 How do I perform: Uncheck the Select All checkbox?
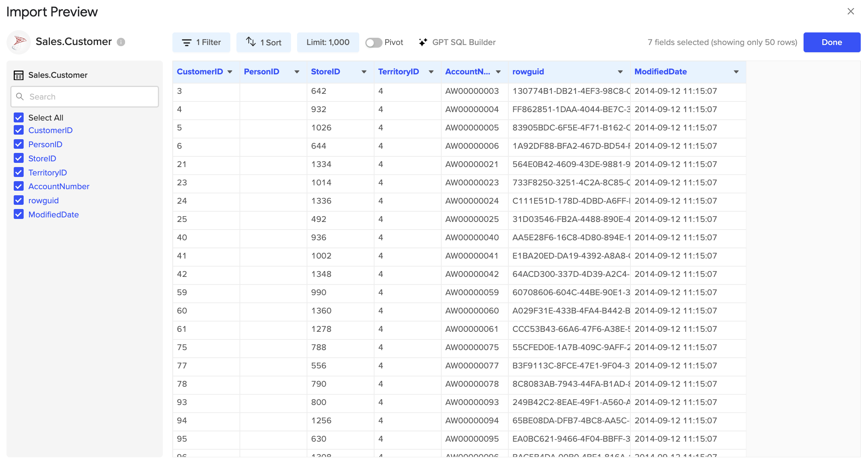(x=18, y=117)
